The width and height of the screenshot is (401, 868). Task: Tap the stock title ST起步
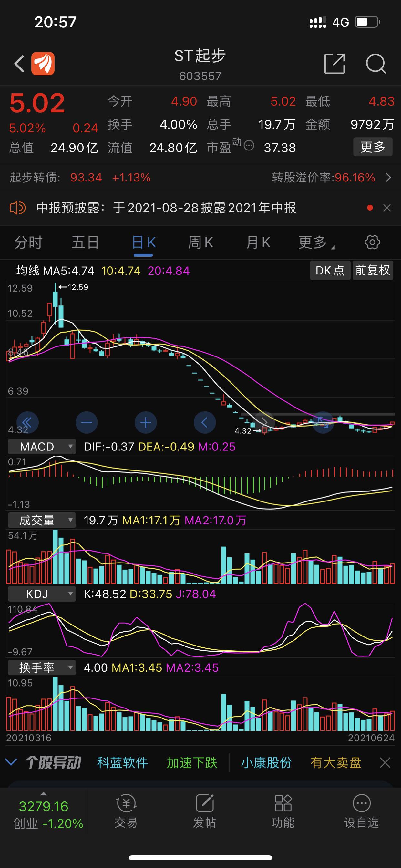(200, 56)
